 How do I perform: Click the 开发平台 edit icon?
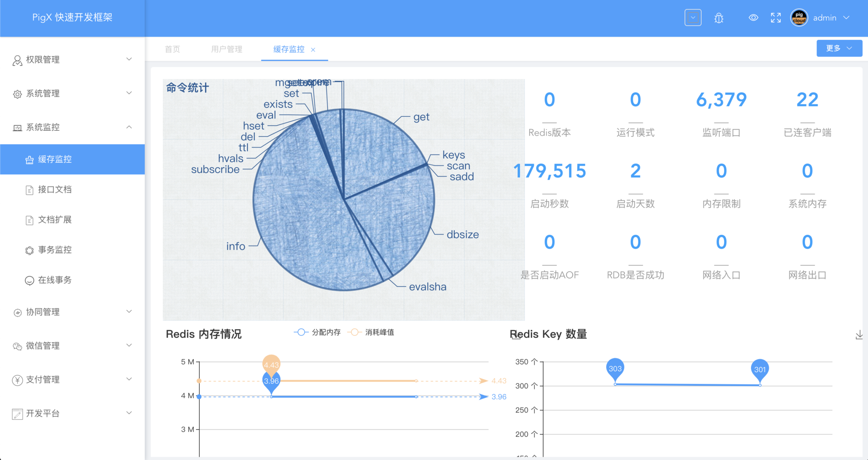[17, 414]
